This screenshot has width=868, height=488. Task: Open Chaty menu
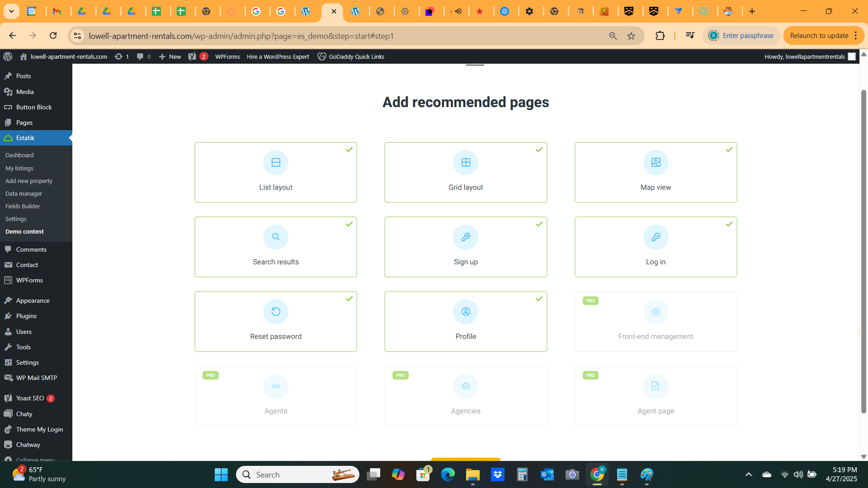(36, 414)
